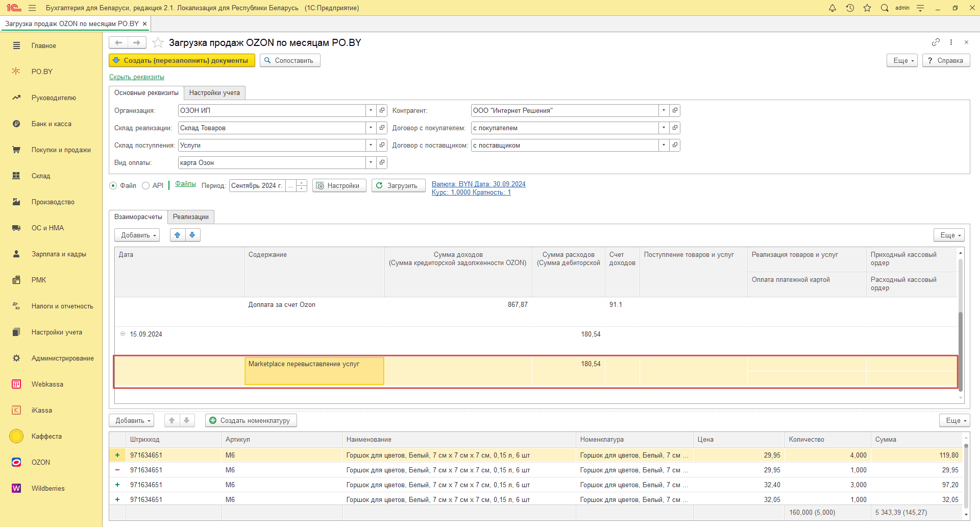The image size is (980, 527).
Task: Open Банк и касса section
Action: click(51, 124)
